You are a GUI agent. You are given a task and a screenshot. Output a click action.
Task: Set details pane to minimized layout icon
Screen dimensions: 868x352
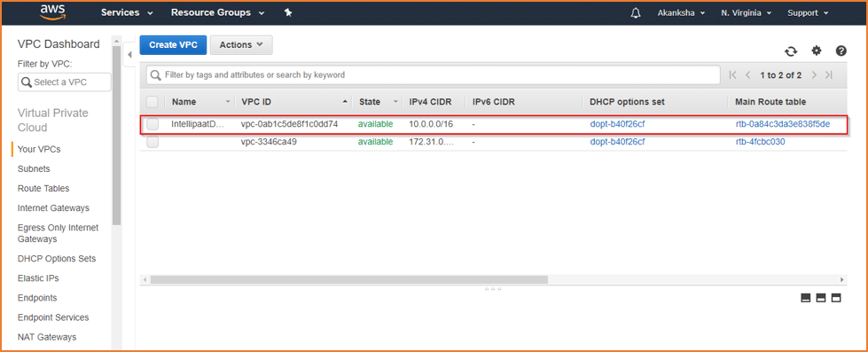point(806,298)
